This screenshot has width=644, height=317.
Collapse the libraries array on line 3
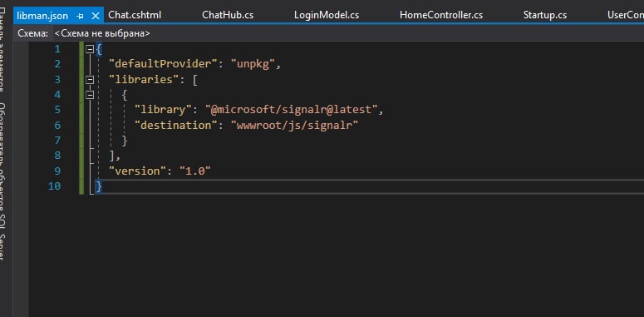(x=90, y=80)
